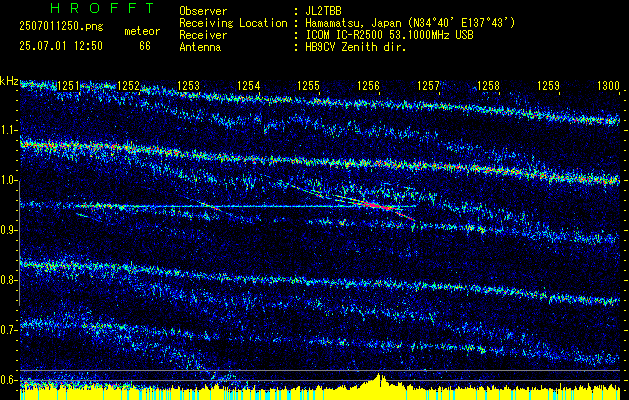Screen dimensions: 629x400
Task: Click the 0.9 kHz axis label
Action: [x=9, y=230]
